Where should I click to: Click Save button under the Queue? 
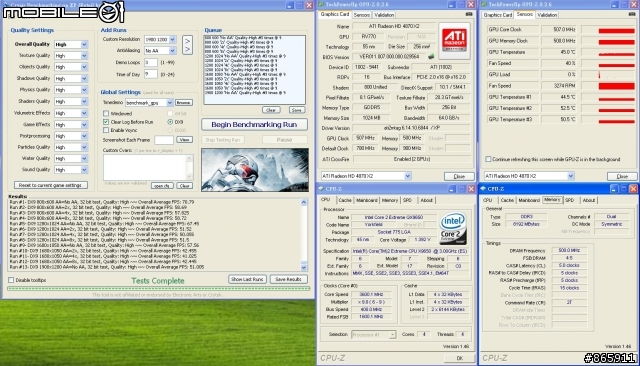click(296, 110)
